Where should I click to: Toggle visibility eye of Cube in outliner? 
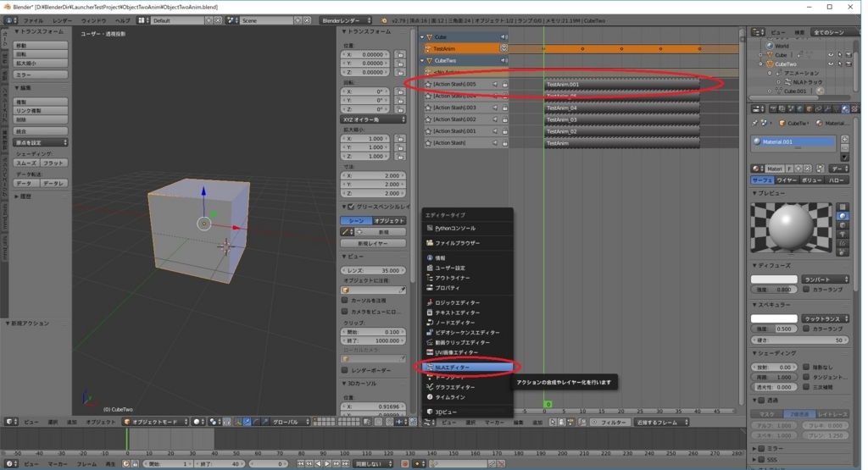point(831,55)
